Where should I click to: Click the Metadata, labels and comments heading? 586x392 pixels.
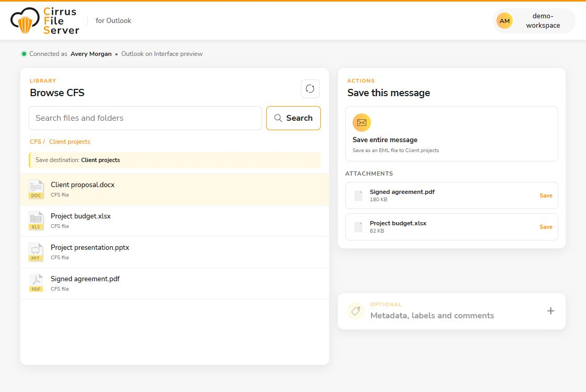click(432, 316)
